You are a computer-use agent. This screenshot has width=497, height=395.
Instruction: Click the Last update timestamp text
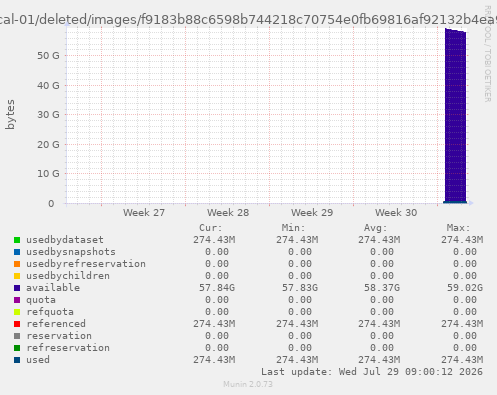372,372
